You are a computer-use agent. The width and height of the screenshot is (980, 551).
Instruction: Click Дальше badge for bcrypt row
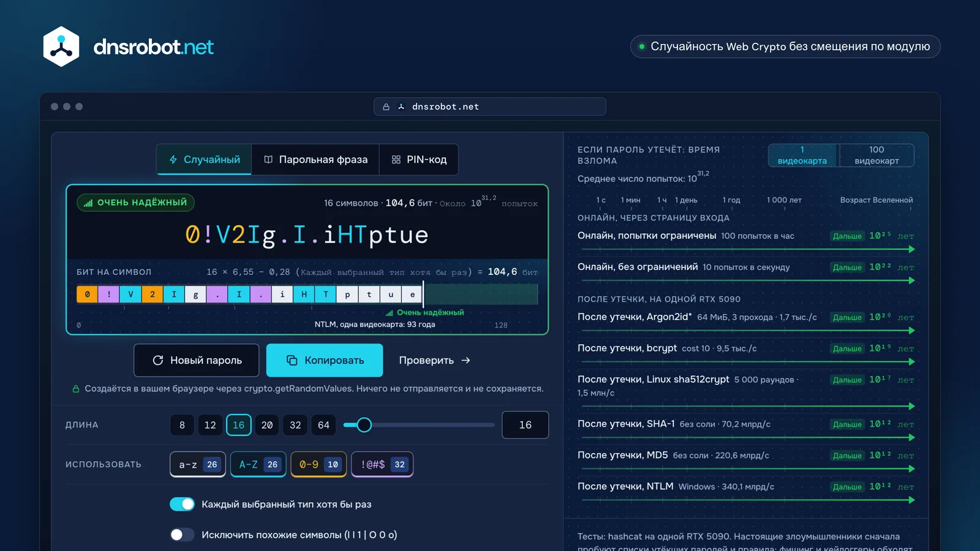[x=847, y=349]
